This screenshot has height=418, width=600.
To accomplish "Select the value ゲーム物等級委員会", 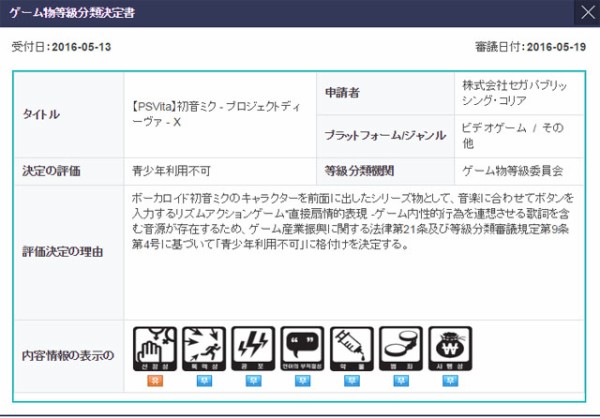I will [x=513, y=171].
